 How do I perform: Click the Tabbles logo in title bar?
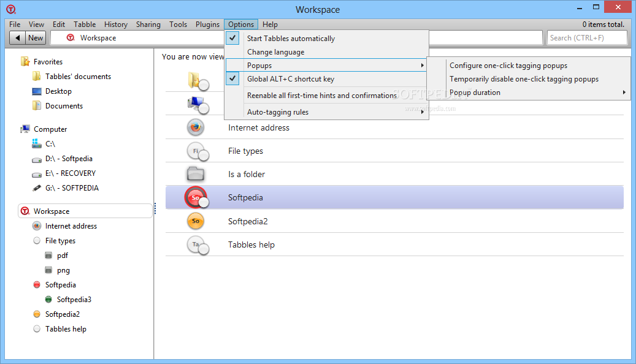tap(11, 9)
